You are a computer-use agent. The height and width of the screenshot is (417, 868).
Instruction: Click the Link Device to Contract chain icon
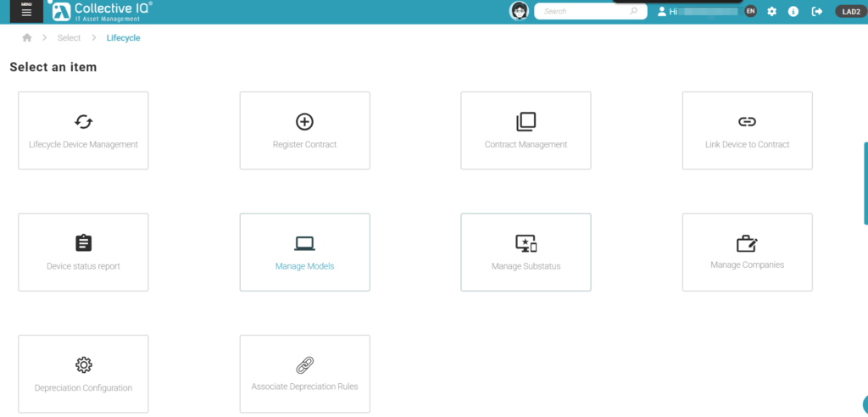(747, 121)
